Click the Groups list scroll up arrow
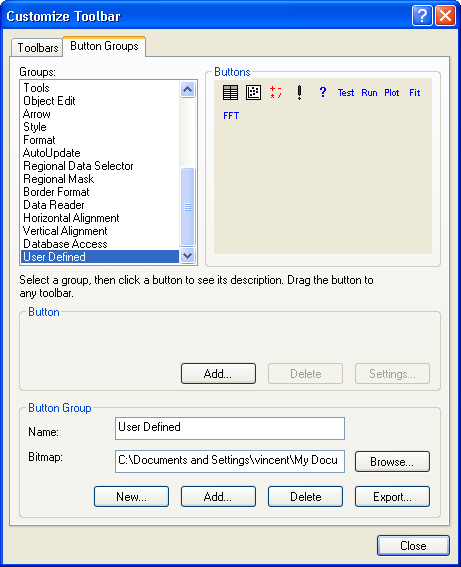 [187, 89]
